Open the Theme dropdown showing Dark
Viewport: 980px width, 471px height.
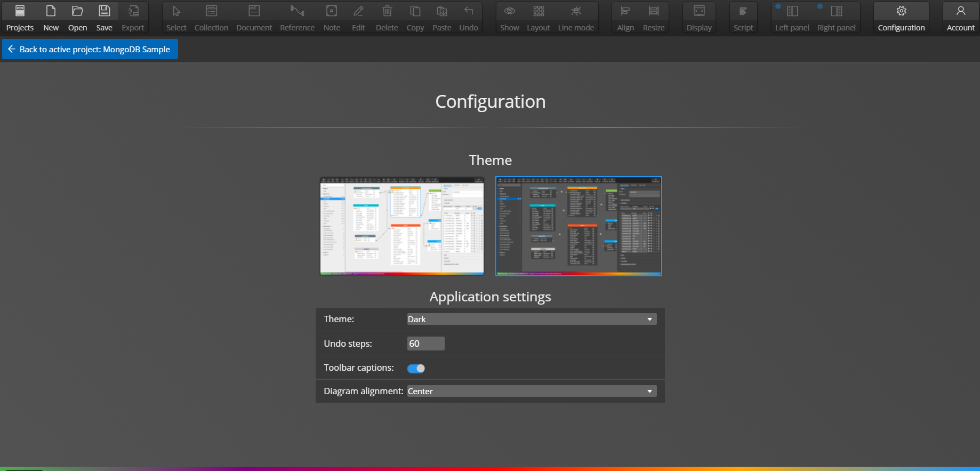(532, 319)
